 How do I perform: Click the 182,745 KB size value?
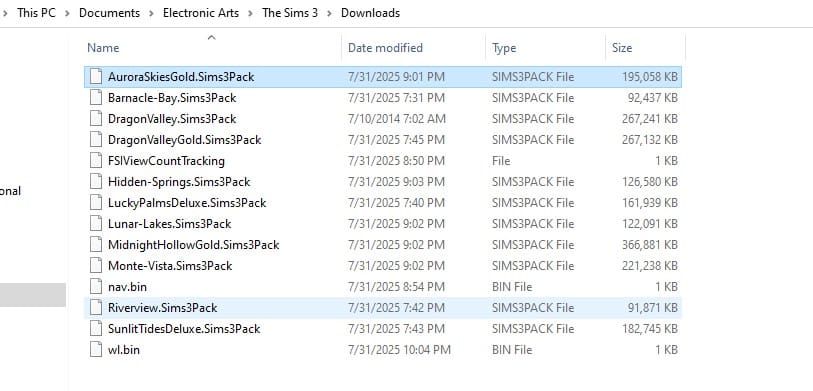click(650, 329)
